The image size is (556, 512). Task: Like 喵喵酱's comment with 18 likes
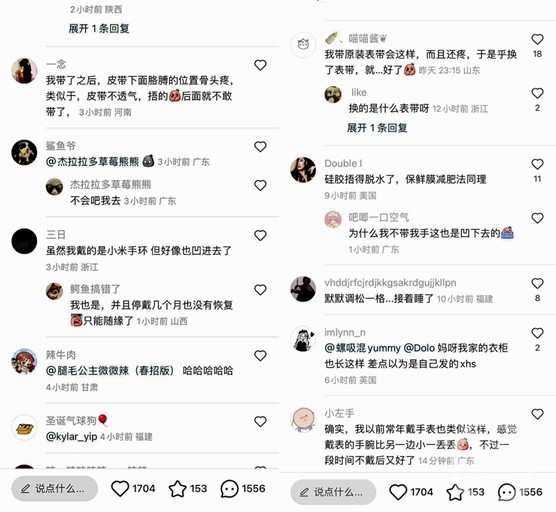click(x=537, y=39)
